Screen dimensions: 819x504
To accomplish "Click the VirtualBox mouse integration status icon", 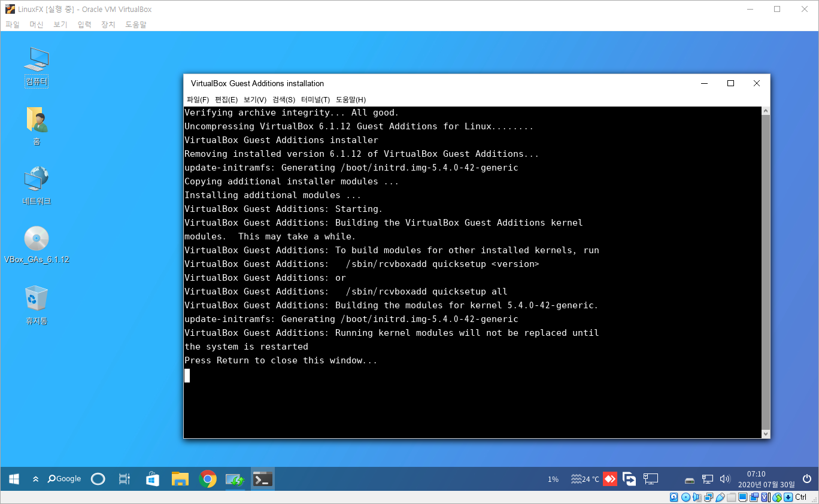I will pos(777,497).
